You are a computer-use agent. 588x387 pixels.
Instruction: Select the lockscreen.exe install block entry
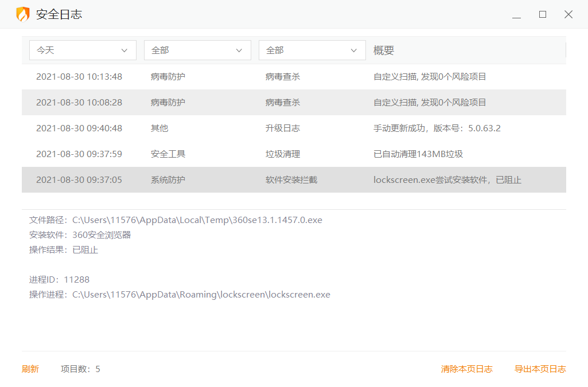coord(294,180)
